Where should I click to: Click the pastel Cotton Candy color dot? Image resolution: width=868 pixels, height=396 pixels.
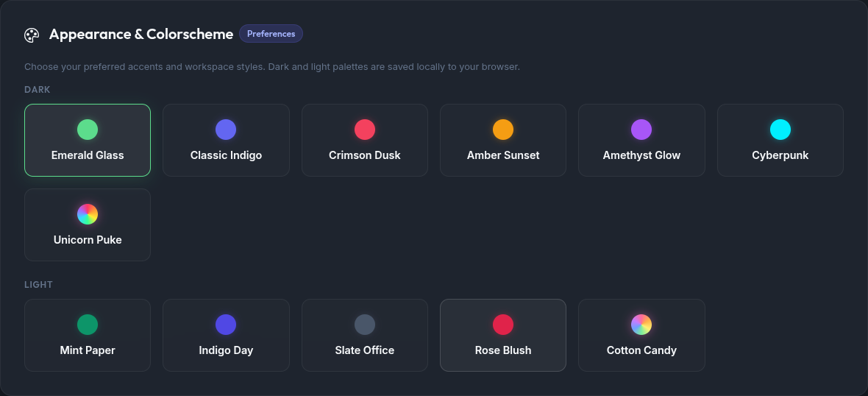pos(641,325)
